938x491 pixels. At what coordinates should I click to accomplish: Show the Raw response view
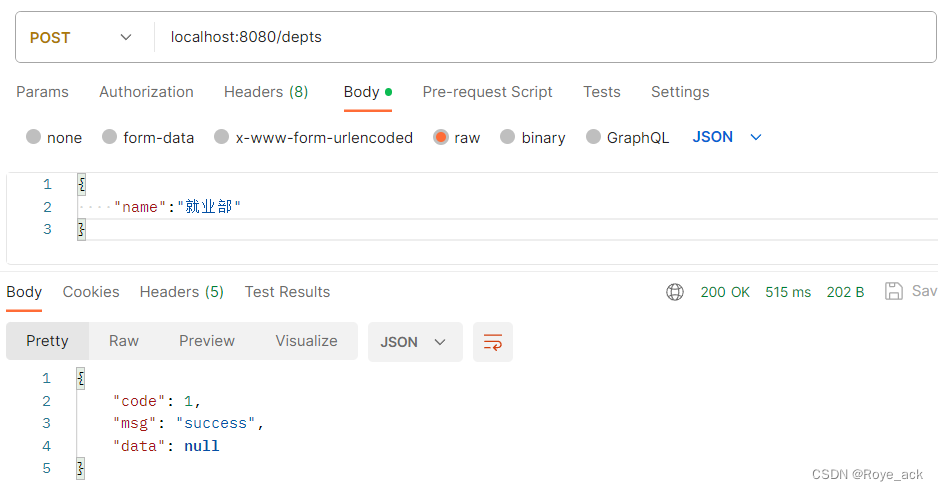coord(124,341)
